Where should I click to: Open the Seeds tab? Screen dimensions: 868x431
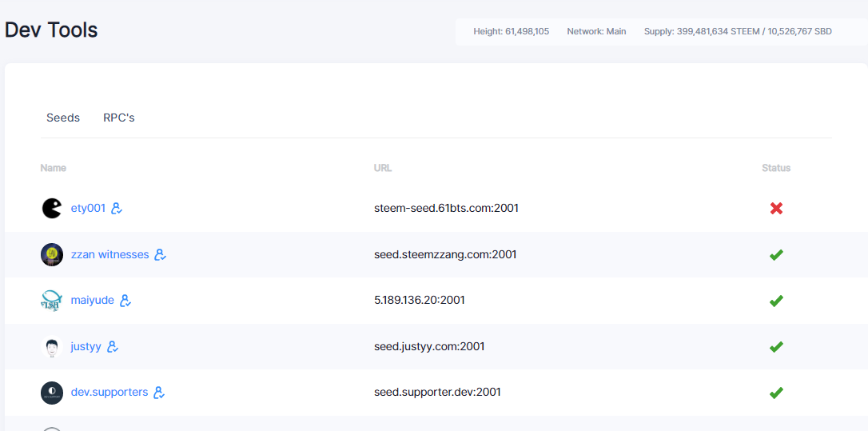[x=63, y=118]
